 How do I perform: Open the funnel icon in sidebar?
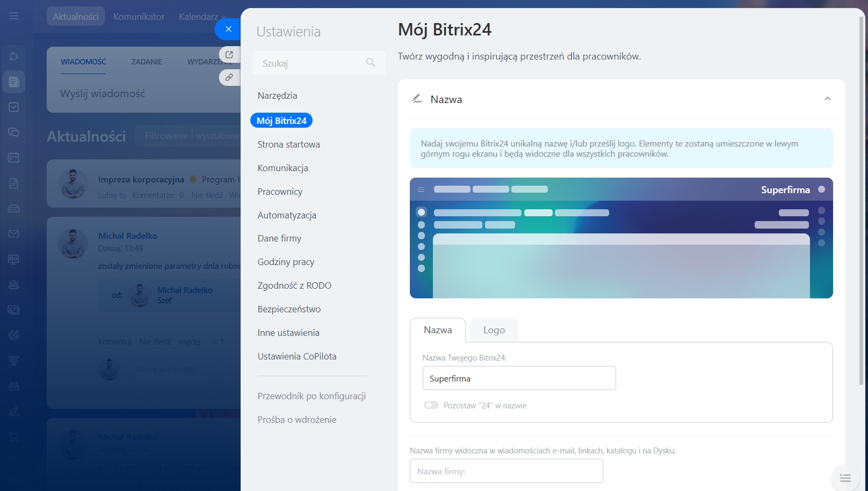point(14,361)
